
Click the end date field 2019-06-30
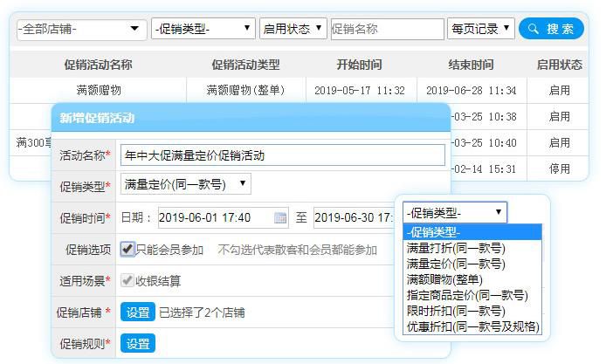354,218
